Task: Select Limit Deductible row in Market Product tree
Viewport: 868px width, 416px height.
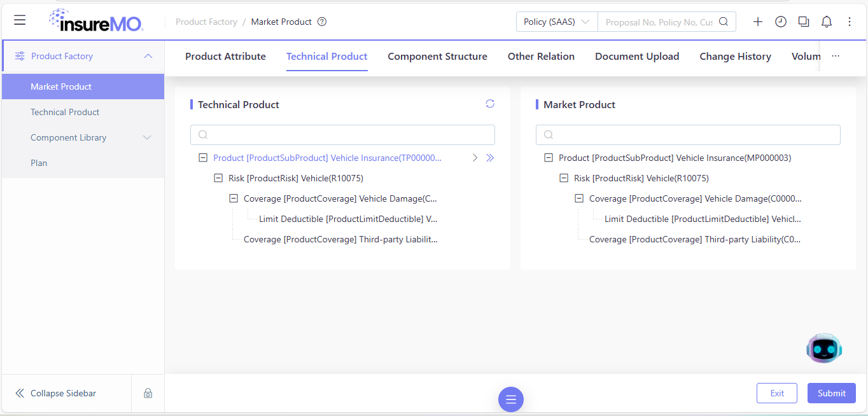Action: click(703, 219)
